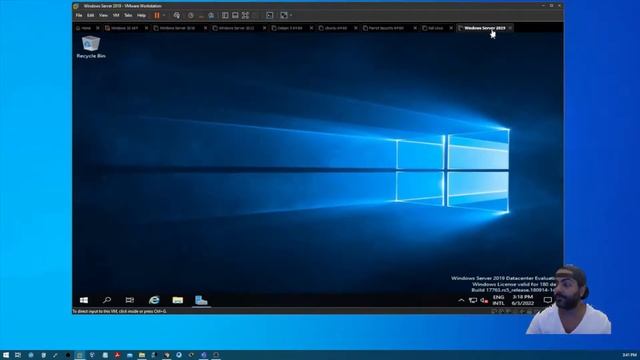The height and width of the screenshot is (360, 640).
Task: Open File Explorer in guest taskbar
Action: click(x=178, y=300)
